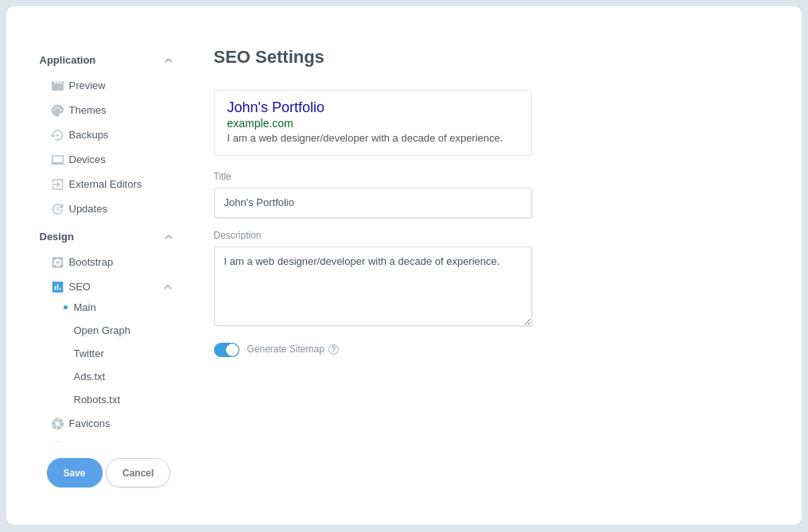Open Favicons via its icon
The height and width of the screenshot is (532, 808).
pos(57,423)
